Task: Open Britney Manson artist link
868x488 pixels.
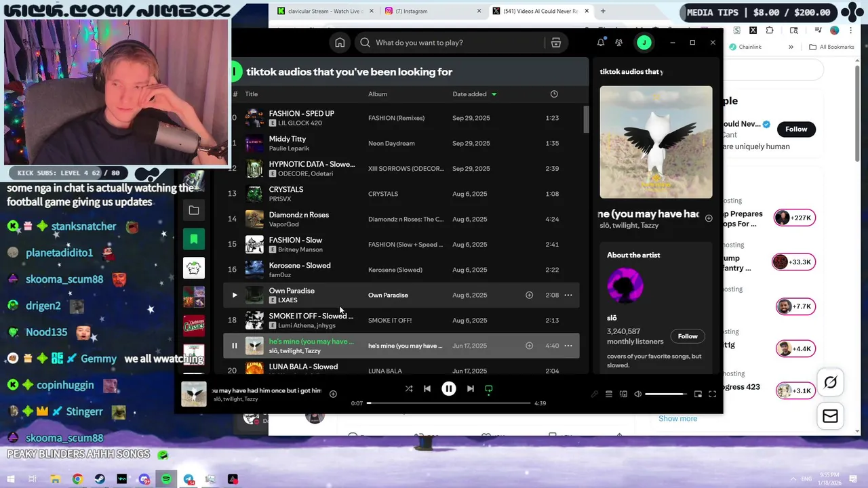Action: pos(300,249)
